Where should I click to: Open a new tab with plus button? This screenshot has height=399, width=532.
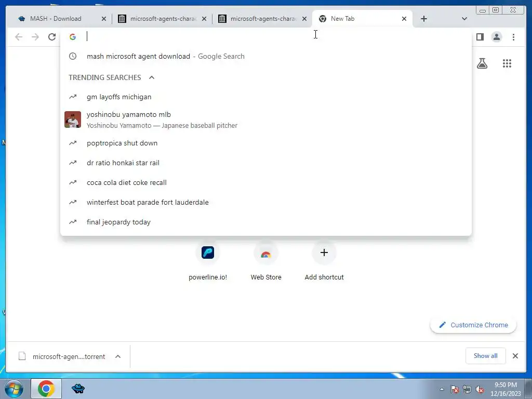(424, 19)
